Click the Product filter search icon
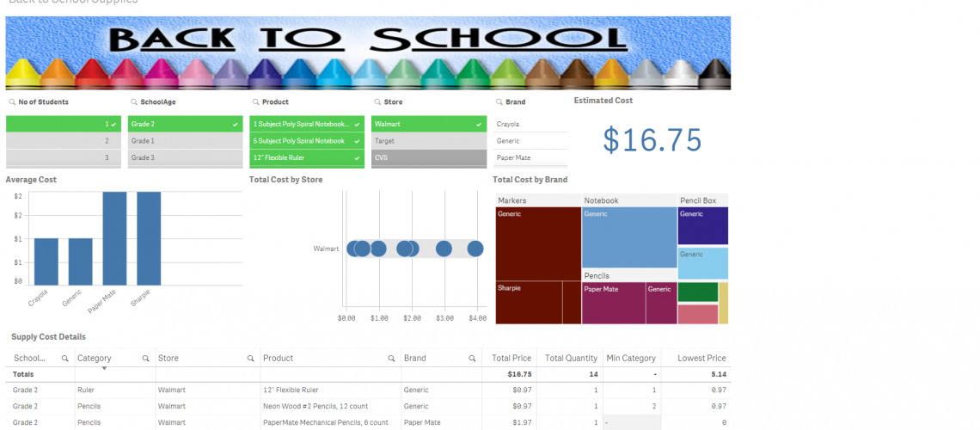Viewport: 980px width, 430px height. [x=255, y=101]
